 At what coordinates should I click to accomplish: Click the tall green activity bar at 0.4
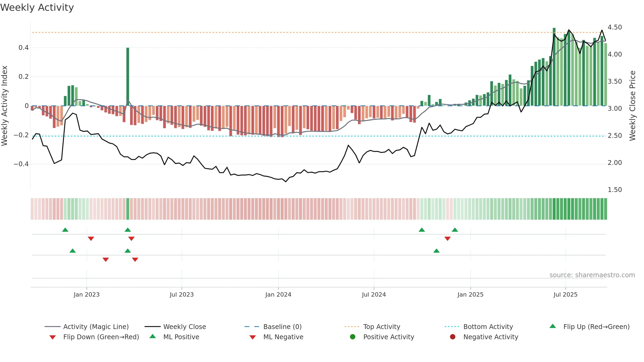(128, 77)
